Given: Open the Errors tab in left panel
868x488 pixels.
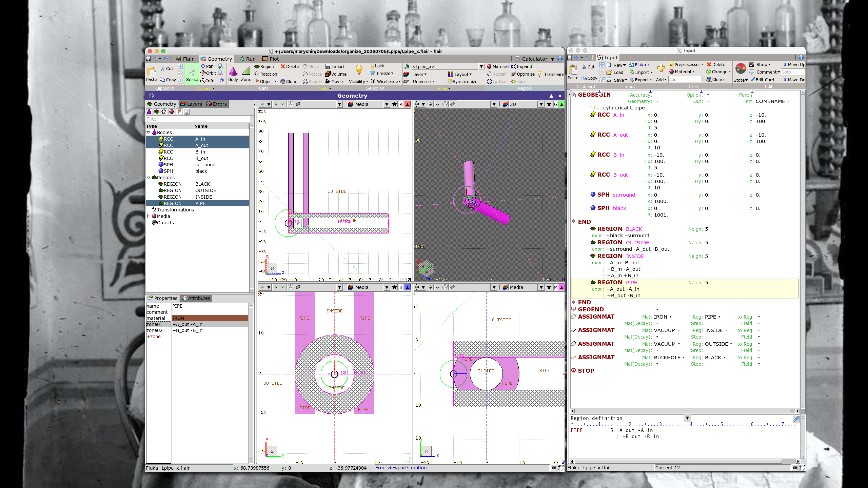Looking at the screenshot, I should pyautogui.click(x=217, y=104).
